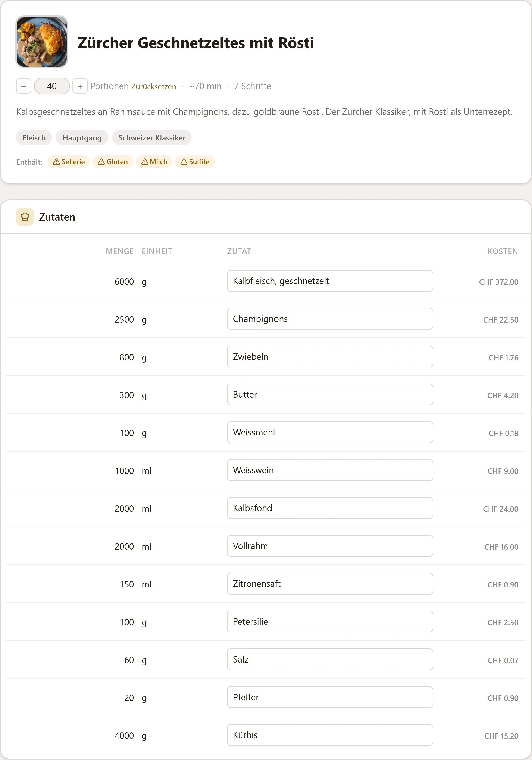Reset portions via Zurücksetzen link
This screenshot has width=532, height=760.
click(154, 86)
